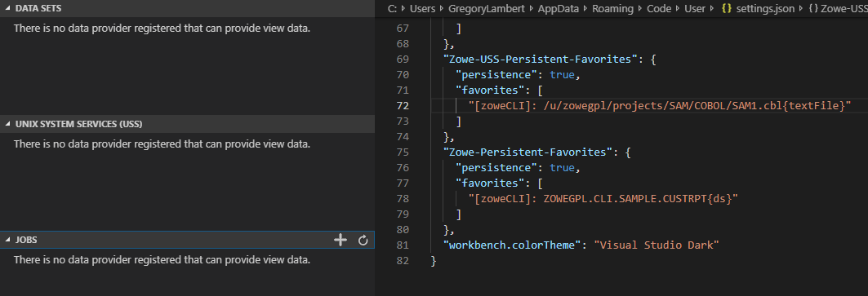The height and width of the screenshot is (296, 868).
Task: Click line number 72 in the gutter
Action: (x=403, y=106)
